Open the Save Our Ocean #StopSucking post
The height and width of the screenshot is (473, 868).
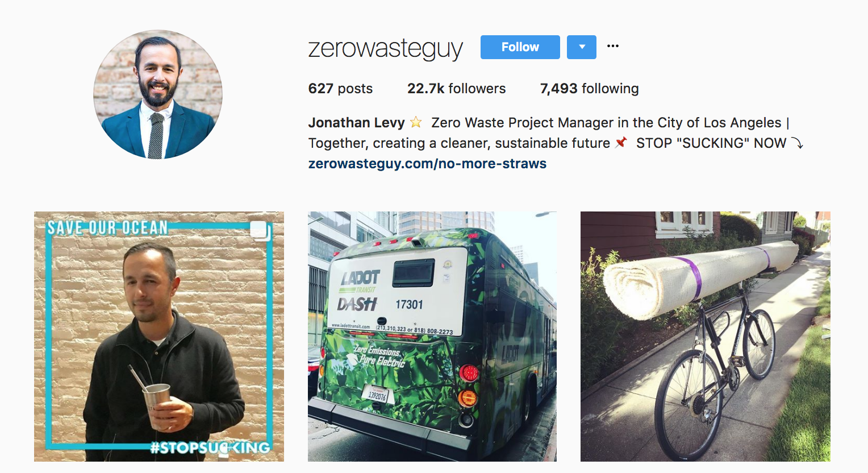[x=159, y=337]
